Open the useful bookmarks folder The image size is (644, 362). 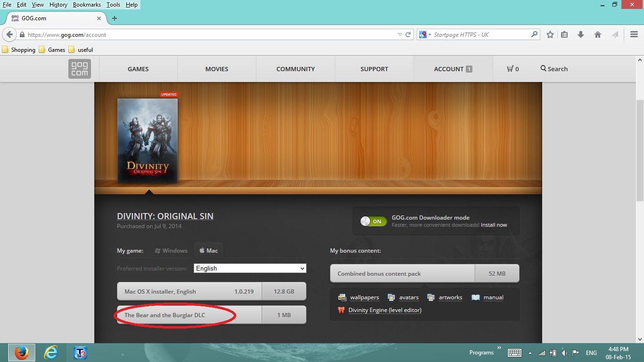[x=81, y=49]
